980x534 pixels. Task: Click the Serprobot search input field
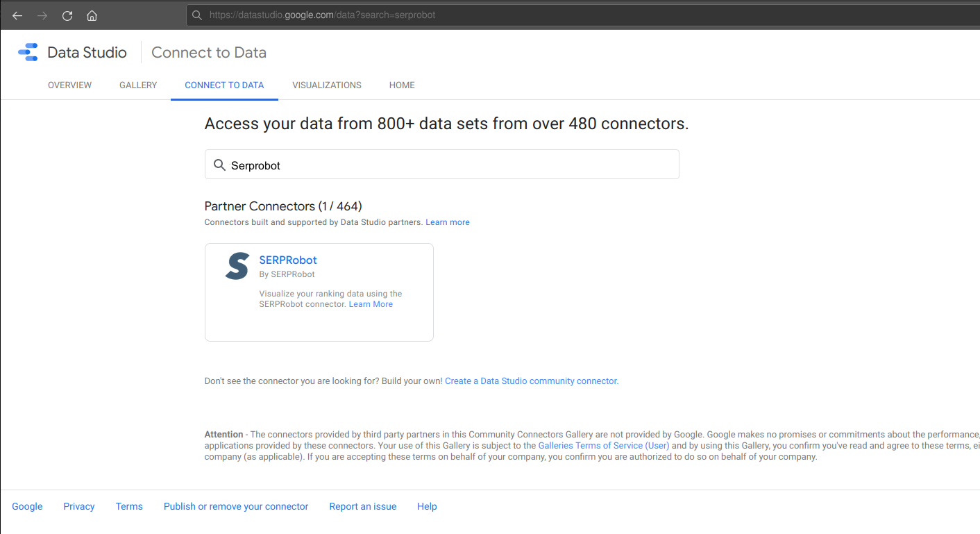(x=441, y=165)
